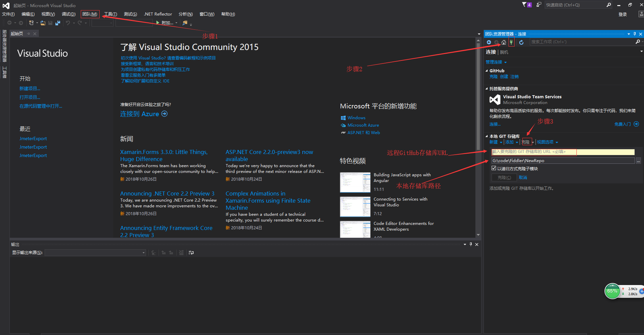Click the Find in Files toolbar icon
The image size is (644, 335).
pos(185,23)
